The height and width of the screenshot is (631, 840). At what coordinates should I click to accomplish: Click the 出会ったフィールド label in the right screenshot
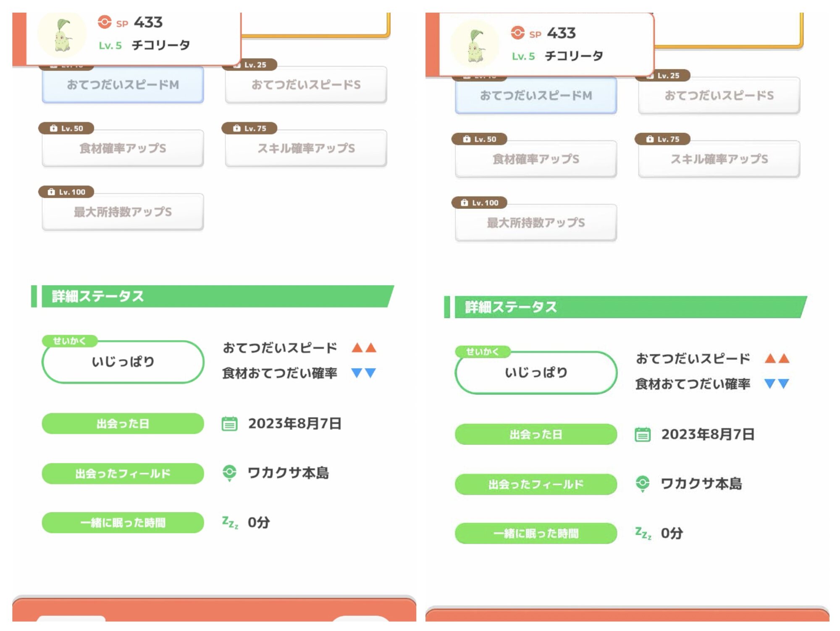pos(535,484)
